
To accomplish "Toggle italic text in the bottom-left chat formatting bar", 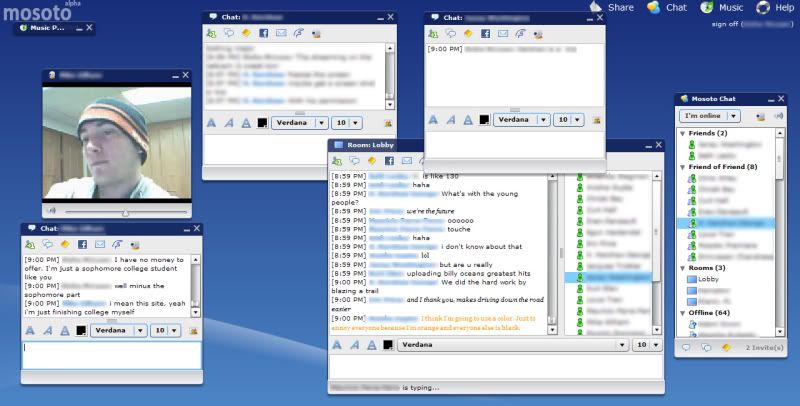I will point(48,330).
